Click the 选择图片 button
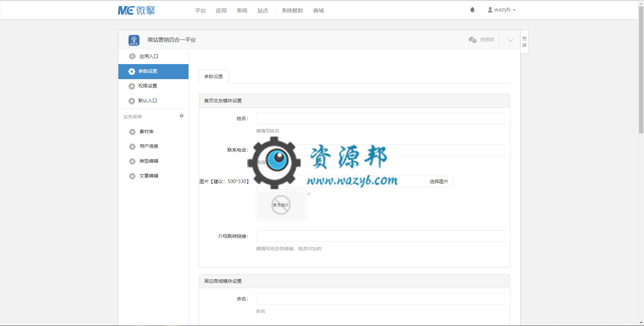This screenshot has height=326, width=644. (439, 181)
